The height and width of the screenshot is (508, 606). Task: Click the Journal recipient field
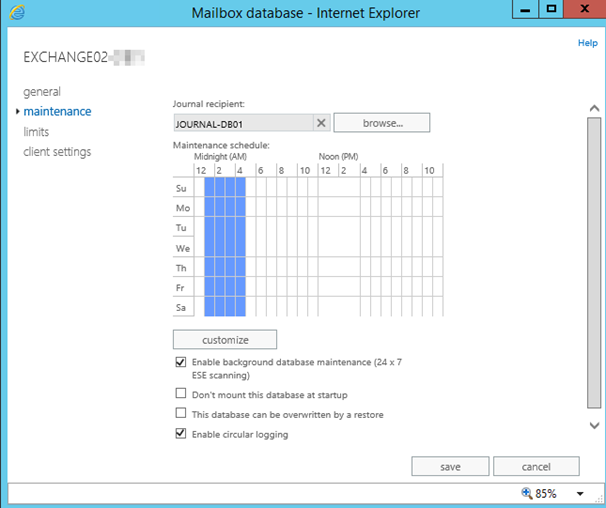coord(243,123)
